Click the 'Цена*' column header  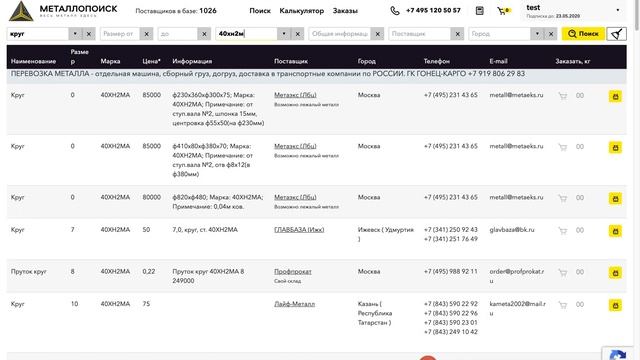click(x=151, y=61)
